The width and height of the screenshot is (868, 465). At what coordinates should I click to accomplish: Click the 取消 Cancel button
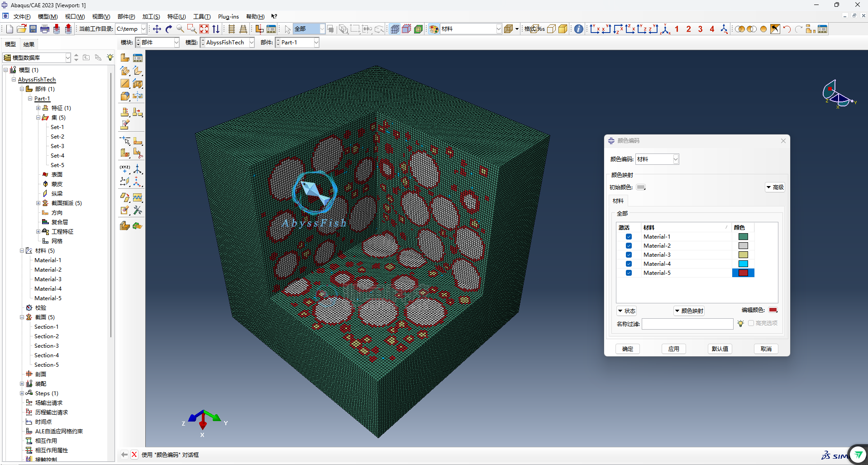[766, 349]
